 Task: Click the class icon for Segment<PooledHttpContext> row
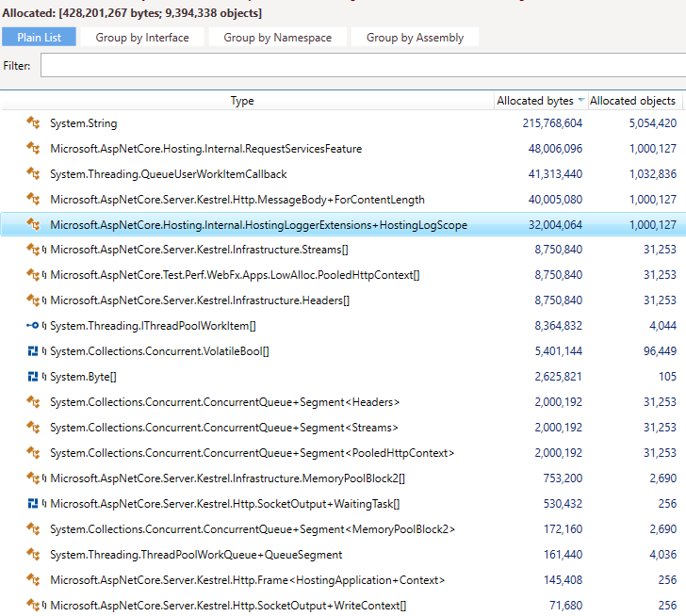pos(33,452)
